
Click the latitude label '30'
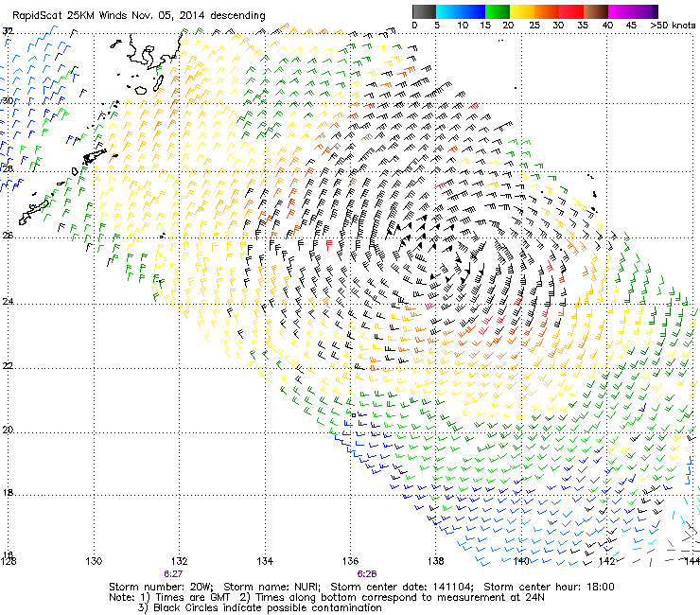8,101
